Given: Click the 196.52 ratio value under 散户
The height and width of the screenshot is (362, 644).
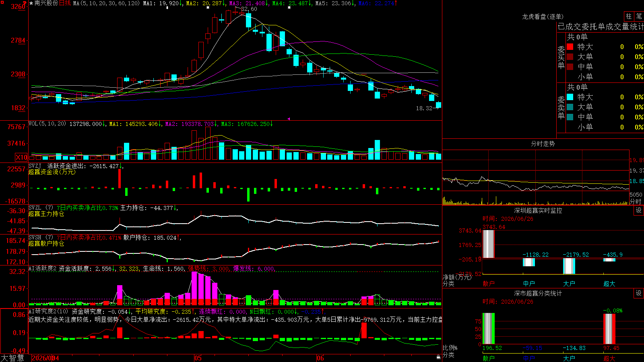Looking at the screenshot, I should [492, 348].
